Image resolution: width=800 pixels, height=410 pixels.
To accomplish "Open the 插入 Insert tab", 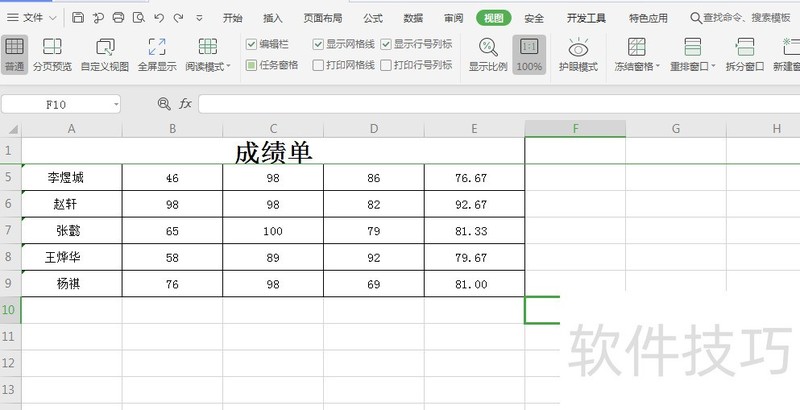I will tap(273, 18).
